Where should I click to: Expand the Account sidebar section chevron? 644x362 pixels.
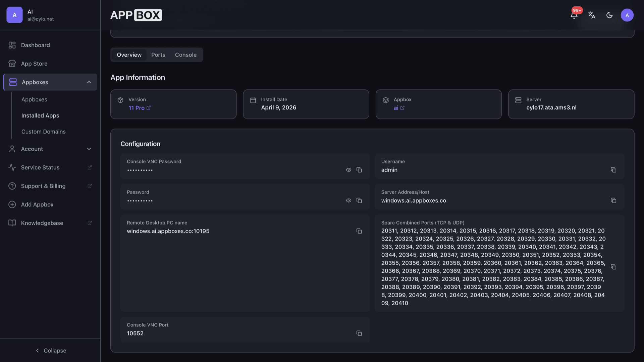coord(89,149)
